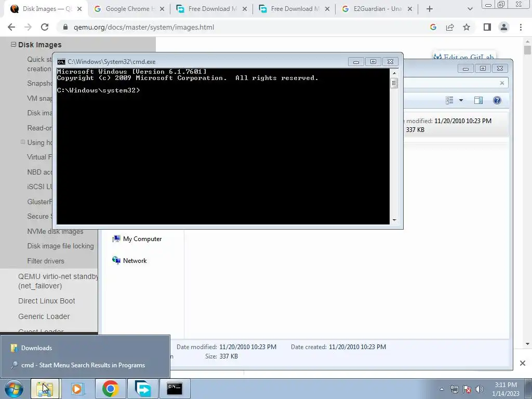The image size is (532, 399).
Task: Click inside the command prompt window
Action: pyautogui.click(x=223, y=146)
